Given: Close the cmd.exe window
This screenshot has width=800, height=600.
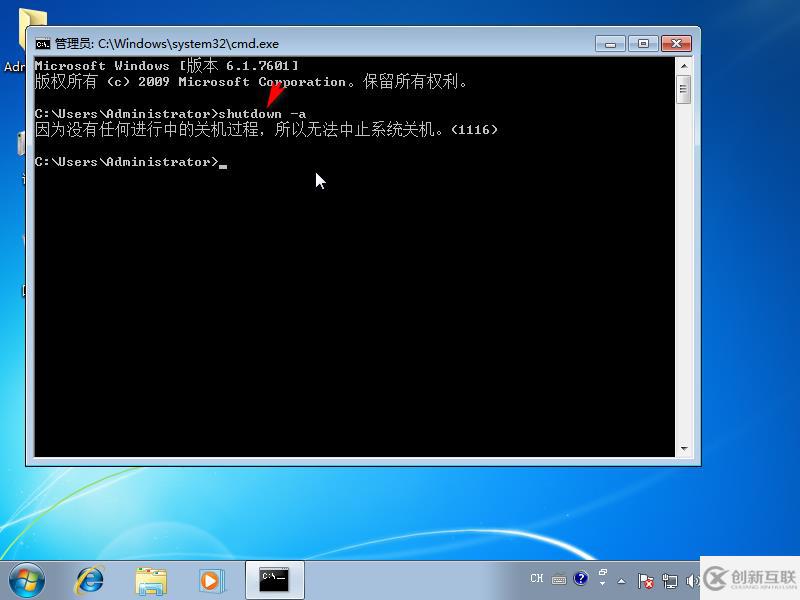Looking at the screenshot, I should [x=676, y=44].
